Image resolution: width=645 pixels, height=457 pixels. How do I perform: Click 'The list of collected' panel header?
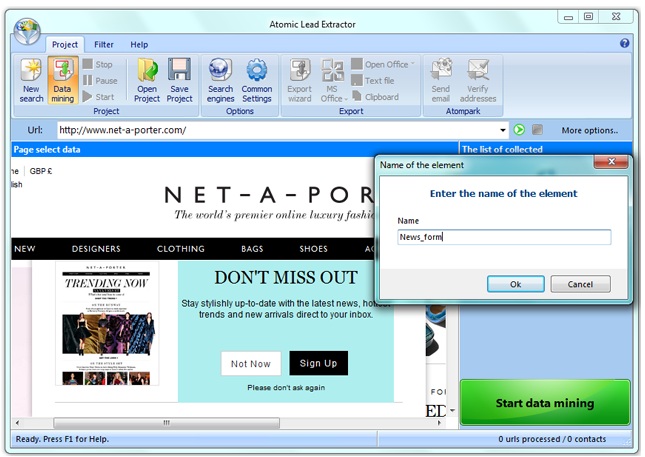coord(545,149)
